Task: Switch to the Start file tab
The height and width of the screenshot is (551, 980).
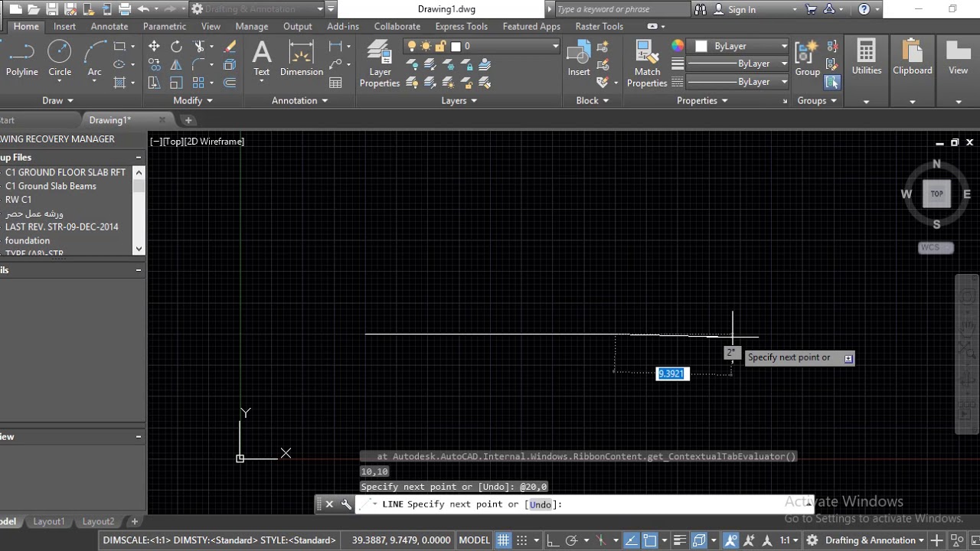Action: (7, 120)
